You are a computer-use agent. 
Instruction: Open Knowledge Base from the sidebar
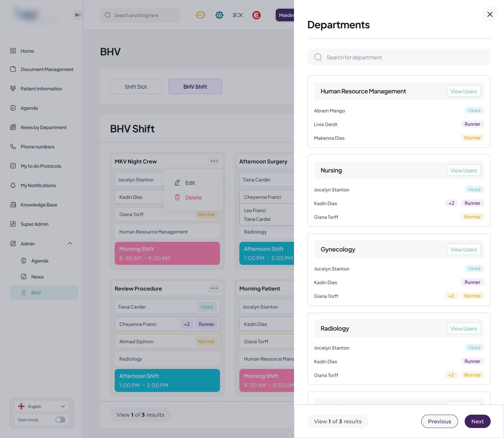39,205
